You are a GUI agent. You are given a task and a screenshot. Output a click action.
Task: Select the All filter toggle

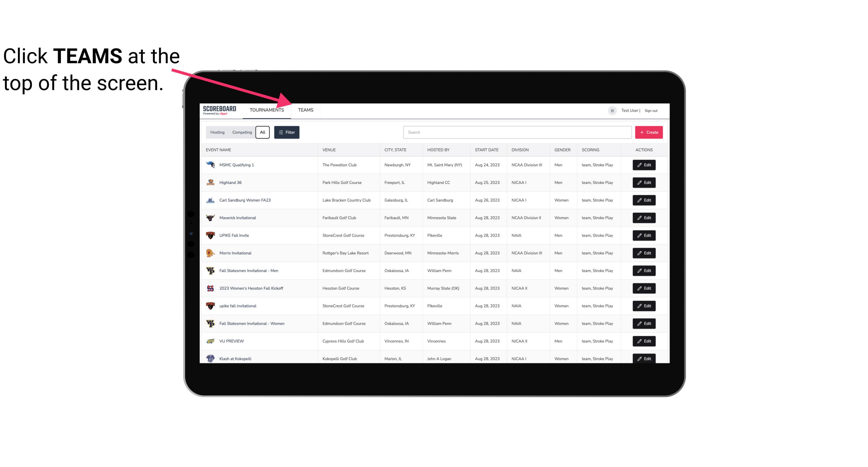click(x=263, y=132)
